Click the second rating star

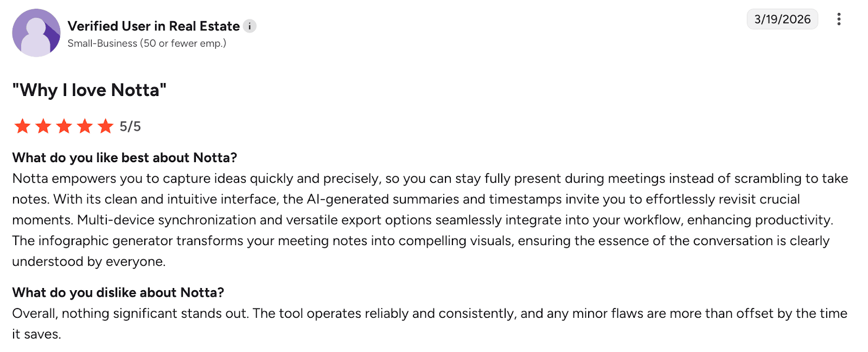43,126
